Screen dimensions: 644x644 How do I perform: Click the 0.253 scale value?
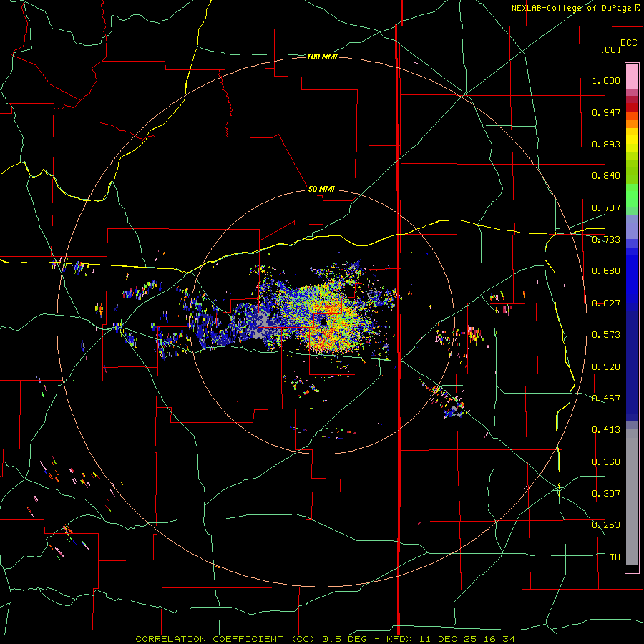(606, 525)
